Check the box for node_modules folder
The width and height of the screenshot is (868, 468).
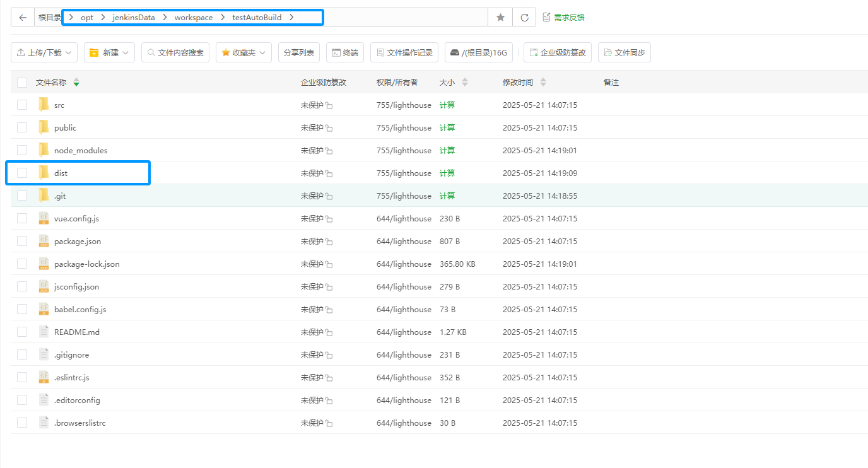pos(22,150)
